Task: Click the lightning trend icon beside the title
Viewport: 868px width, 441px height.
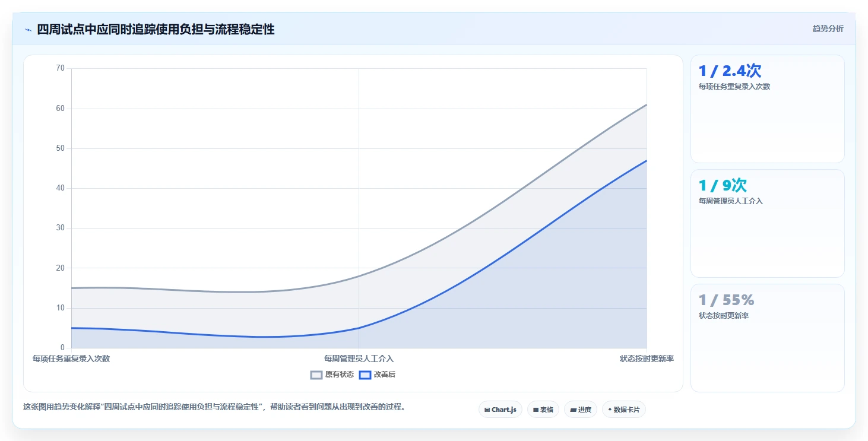Action: click(28, 30)
